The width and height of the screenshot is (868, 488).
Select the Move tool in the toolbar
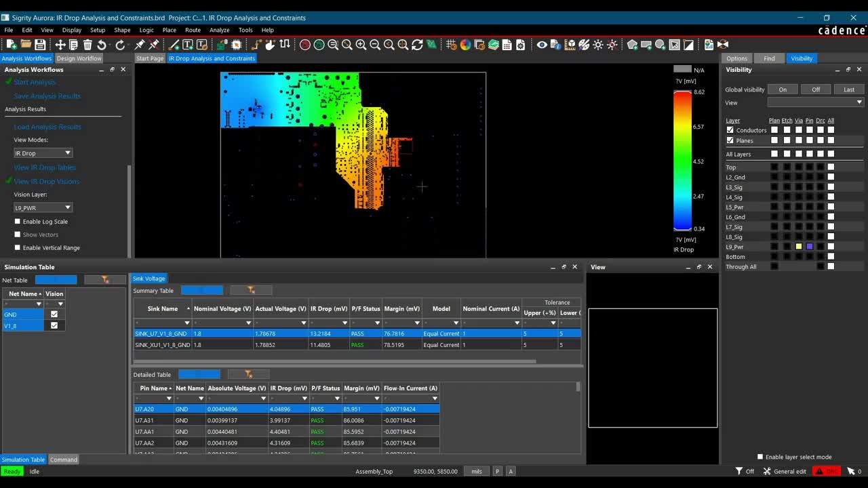tap(60, 45)
